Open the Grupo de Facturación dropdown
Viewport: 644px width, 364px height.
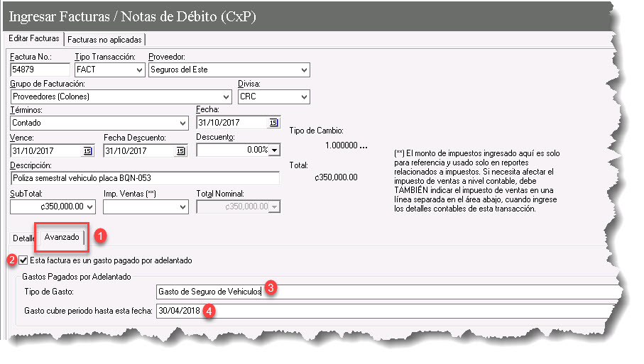227,96
